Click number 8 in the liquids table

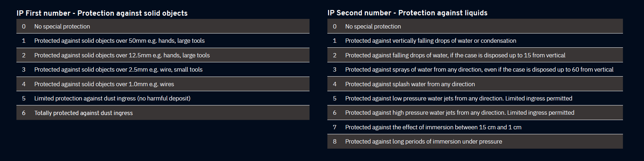pyautogui.click(x=335, y=141)
